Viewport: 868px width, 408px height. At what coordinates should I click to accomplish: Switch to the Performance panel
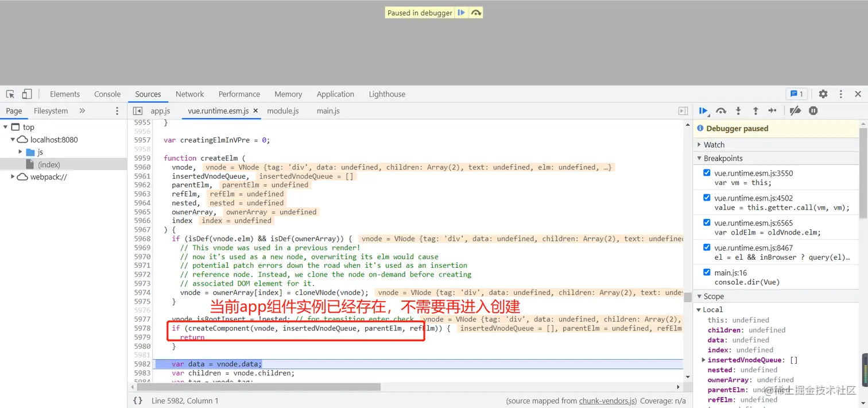[239, 94]
